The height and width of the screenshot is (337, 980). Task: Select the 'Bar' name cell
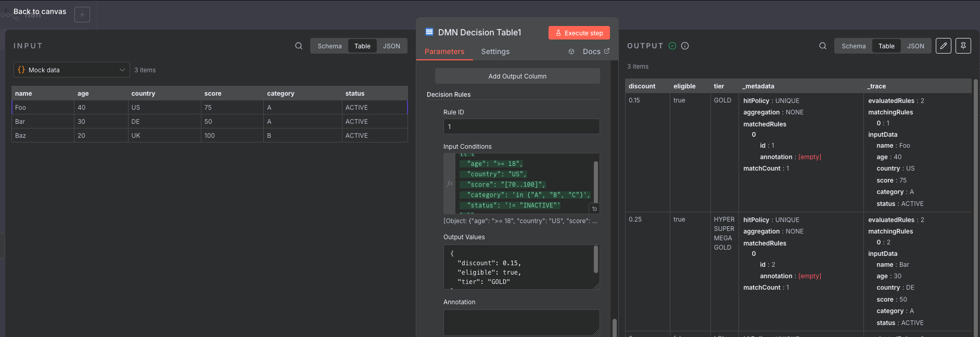click(43, 122)
